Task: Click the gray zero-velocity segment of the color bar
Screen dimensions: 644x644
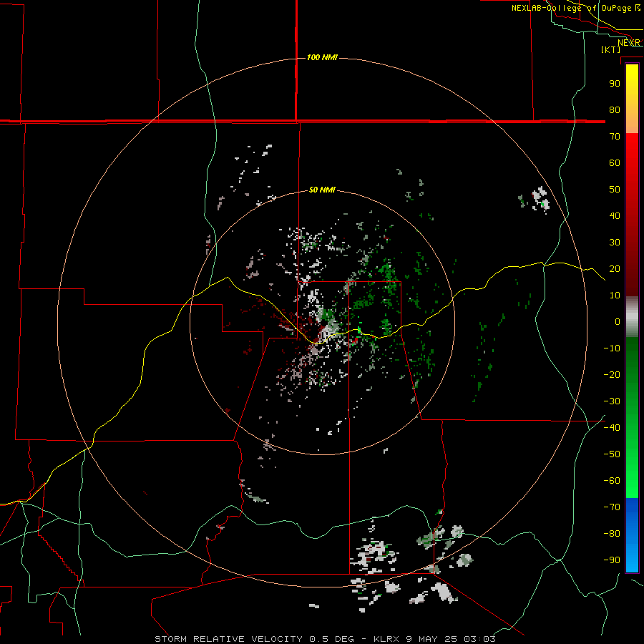Action: (x=632, y=317)
